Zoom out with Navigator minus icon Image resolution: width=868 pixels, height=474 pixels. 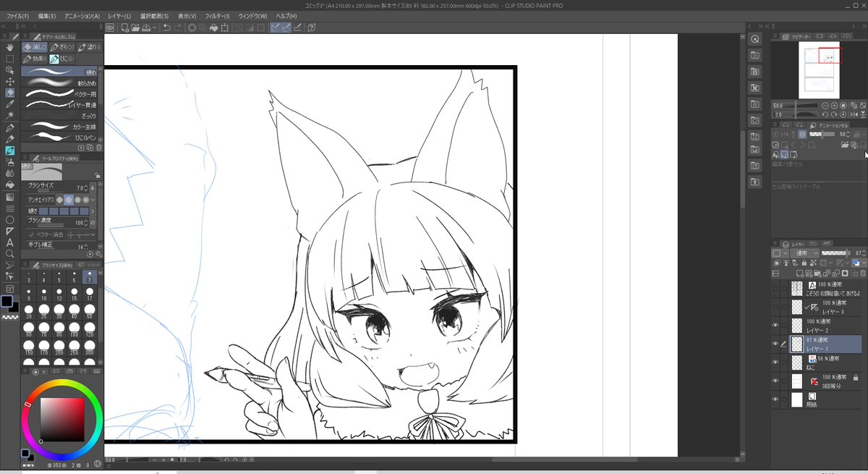pyautogui.click(x=825, y=106)
